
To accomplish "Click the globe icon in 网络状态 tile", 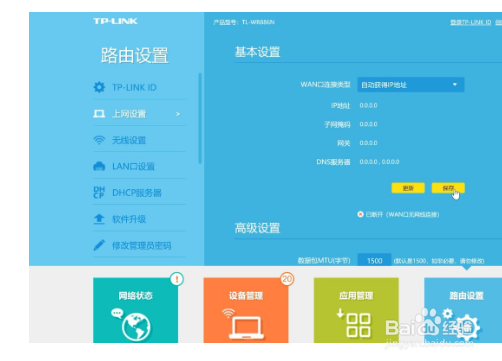I will point(136,327).
